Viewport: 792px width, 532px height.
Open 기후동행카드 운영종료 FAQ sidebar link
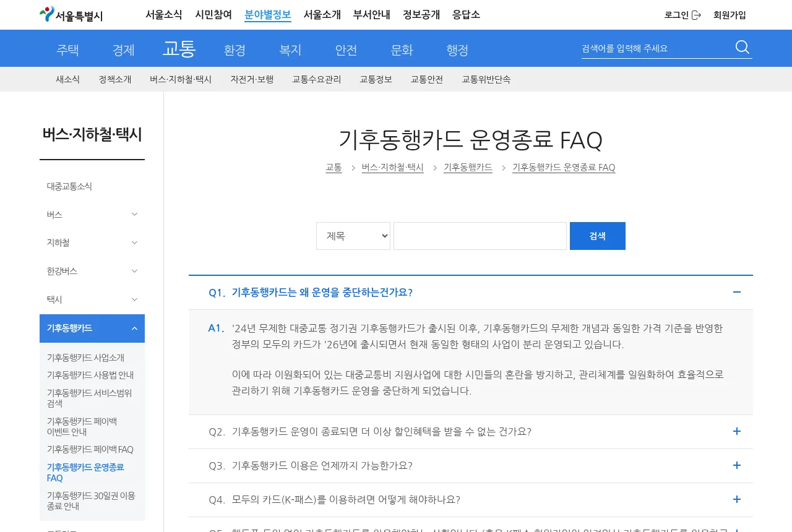tap(85, 472)
